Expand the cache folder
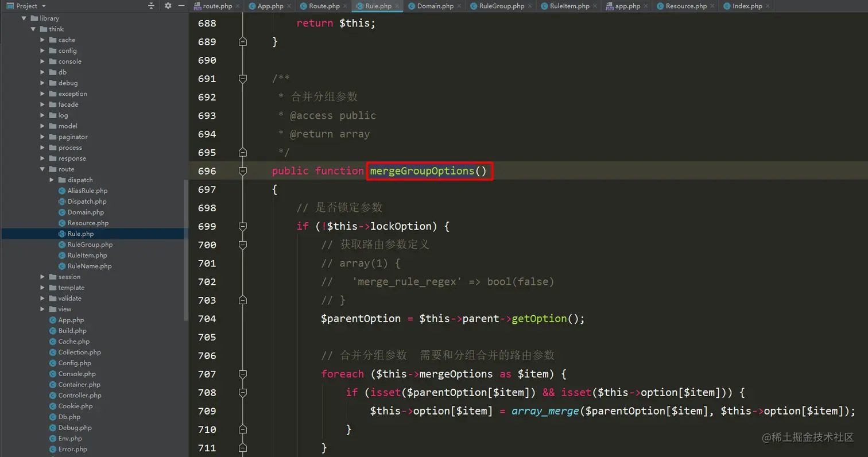Screen dimensions: 868x457 [x=42, y=40]
